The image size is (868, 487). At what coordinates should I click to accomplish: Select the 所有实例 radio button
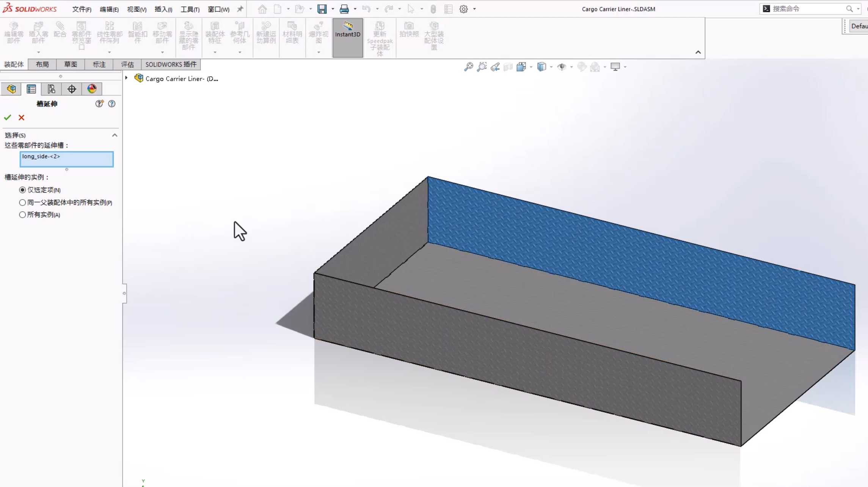(22, 215)
